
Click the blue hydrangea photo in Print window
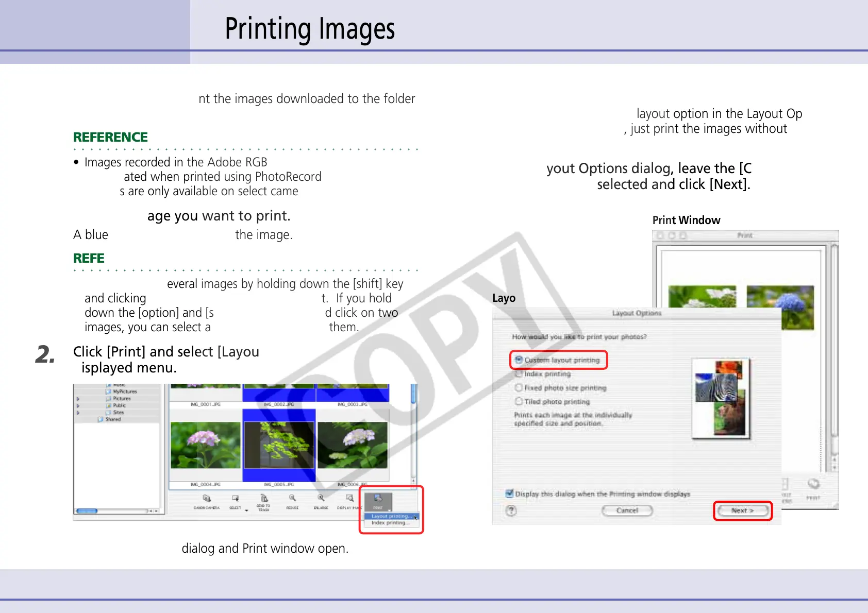click(x=780, y=308)
